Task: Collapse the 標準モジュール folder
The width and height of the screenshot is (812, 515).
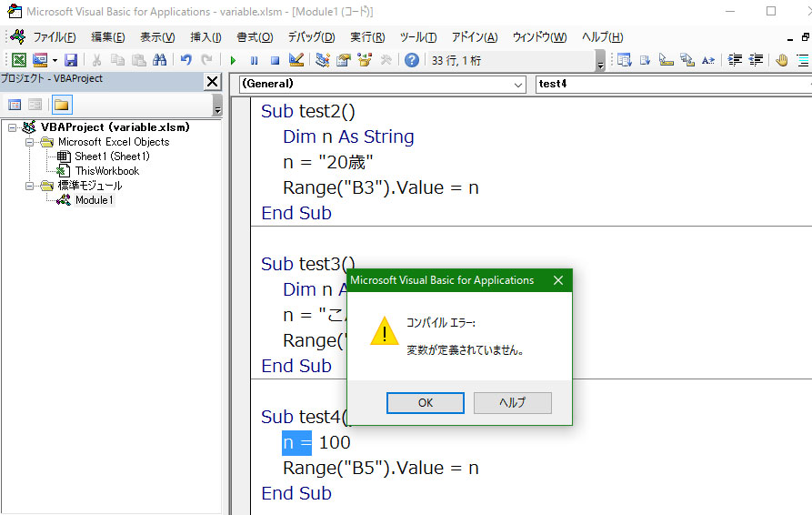Action: 29,186
